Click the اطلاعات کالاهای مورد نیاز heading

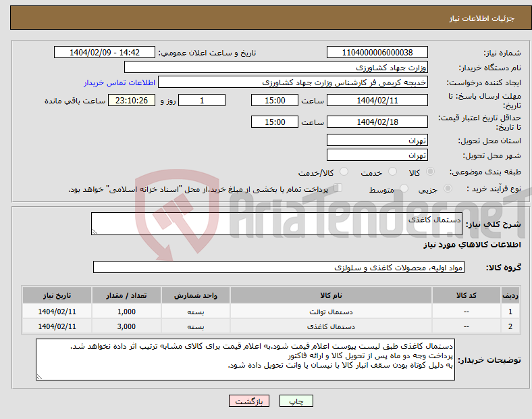[472, 245]
